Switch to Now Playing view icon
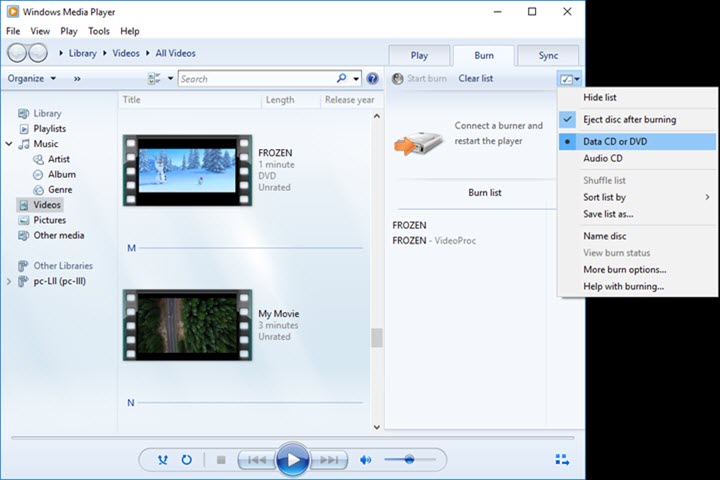 click(x=562, y=460)
